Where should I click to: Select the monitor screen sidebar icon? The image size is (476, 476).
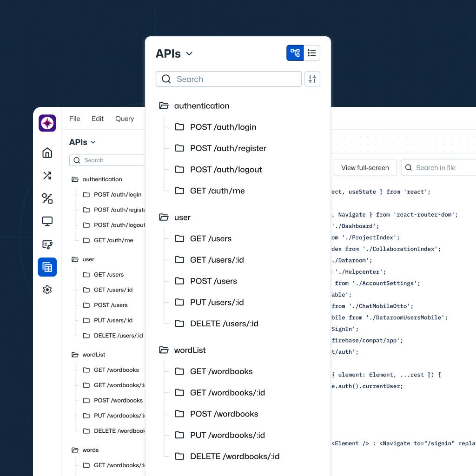tap(47, 221)
